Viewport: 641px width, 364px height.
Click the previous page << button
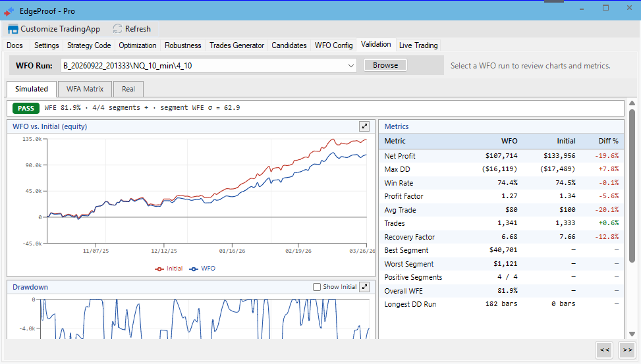(605, 350)
